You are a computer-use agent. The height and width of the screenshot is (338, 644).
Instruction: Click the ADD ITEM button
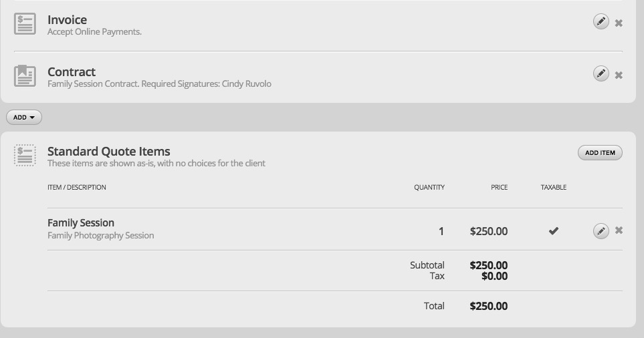[x=600, y=152]
